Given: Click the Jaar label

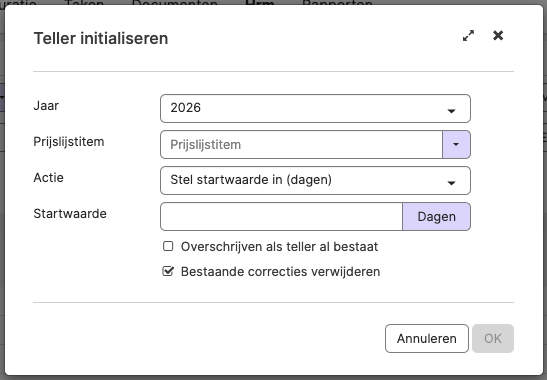Looking at the screenshot, I should click(x=46, y=105).
